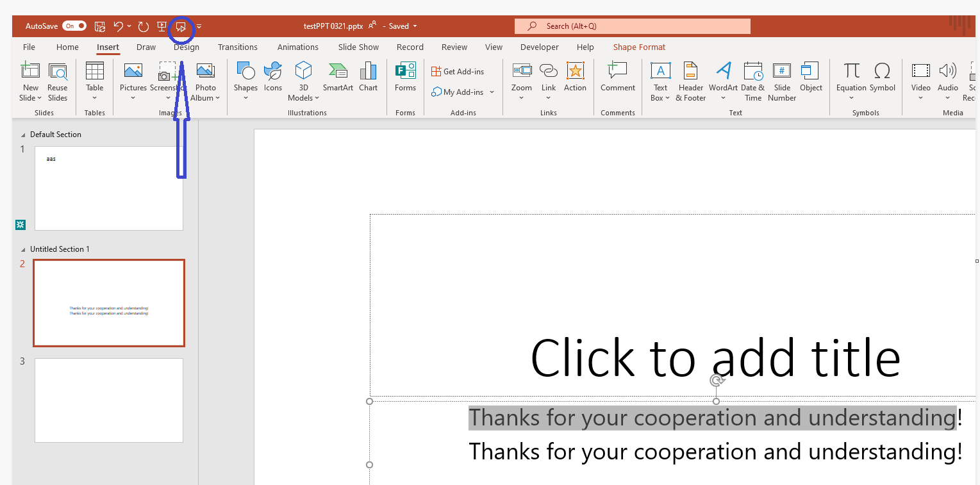The width and height of the screenshot is (980, 485).
Task: Click the Search (Alt+Q) box
Action: (x=633, y=26)
